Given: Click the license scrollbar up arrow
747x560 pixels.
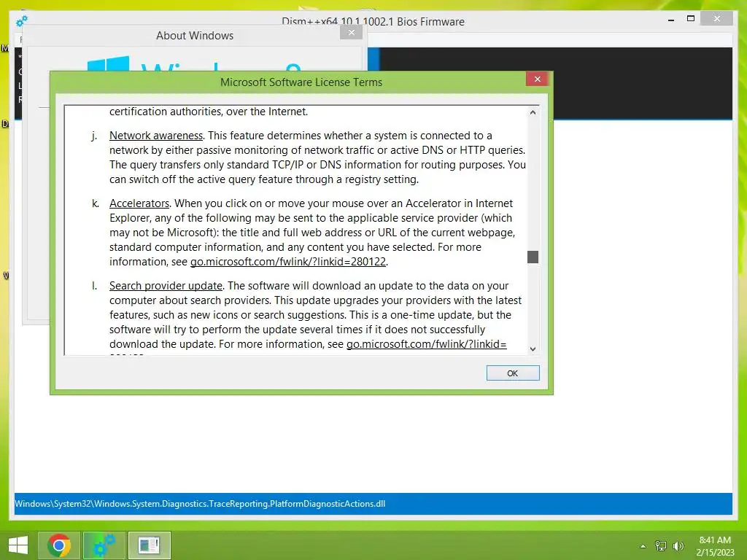Looking at the screenshot, I should [533, 112].
